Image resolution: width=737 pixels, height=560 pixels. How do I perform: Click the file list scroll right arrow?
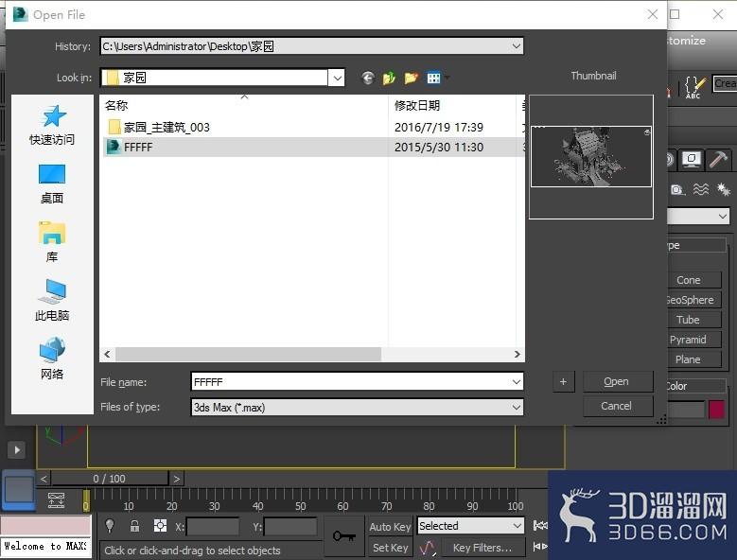(x=517, y=354)
